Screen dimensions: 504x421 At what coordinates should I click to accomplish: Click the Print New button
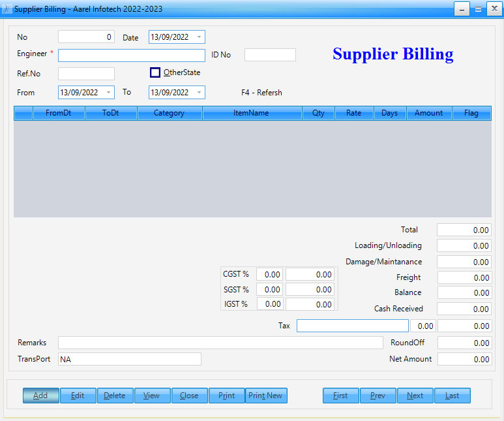[266, 396]
